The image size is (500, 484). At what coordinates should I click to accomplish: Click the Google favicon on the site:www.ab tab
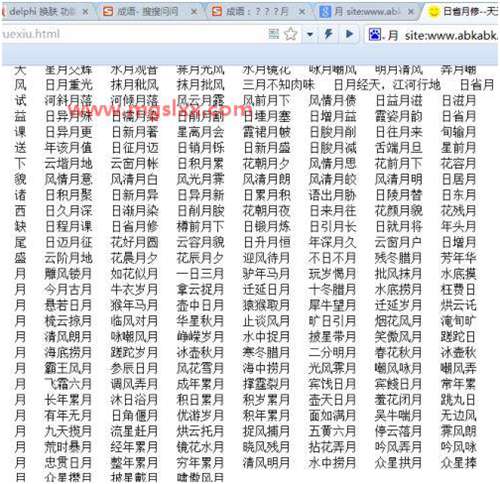point(325,12)
